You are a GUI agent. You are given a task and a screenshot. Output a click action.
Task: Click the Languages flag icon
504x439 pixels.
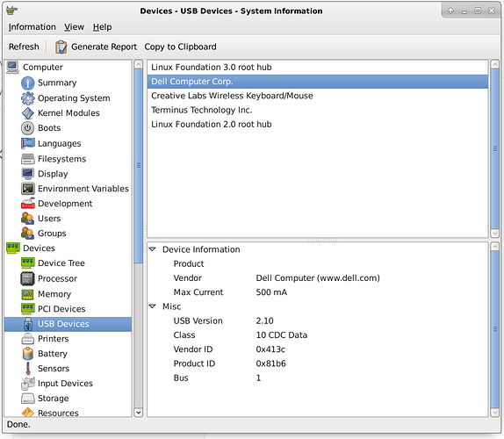[27, 143]
